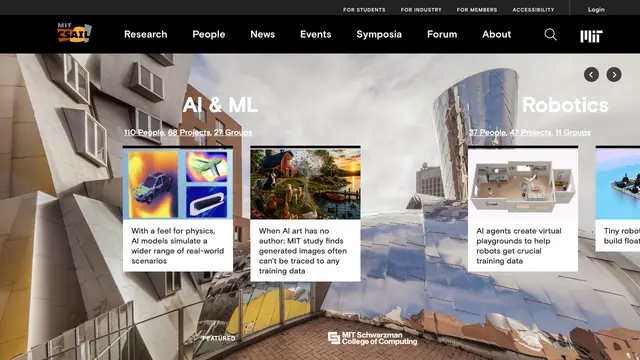Go to previous carousel slide arrow
The height and width of the screenshot is (360, 640).
(591, 75)
